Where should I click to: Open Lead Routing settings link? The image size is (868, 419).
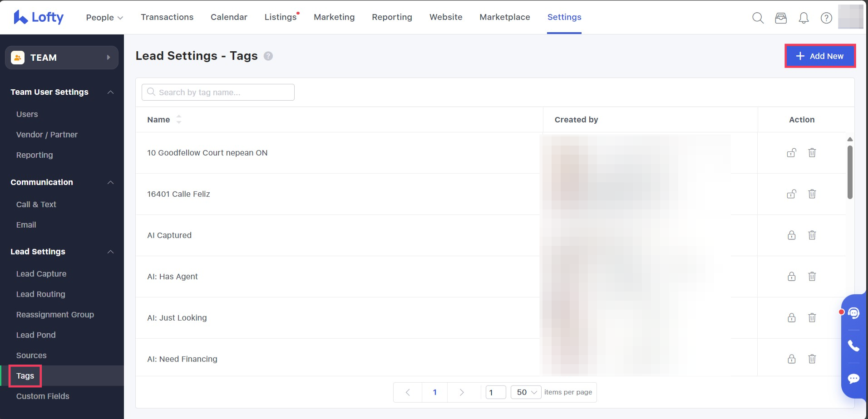coord(41,294)
